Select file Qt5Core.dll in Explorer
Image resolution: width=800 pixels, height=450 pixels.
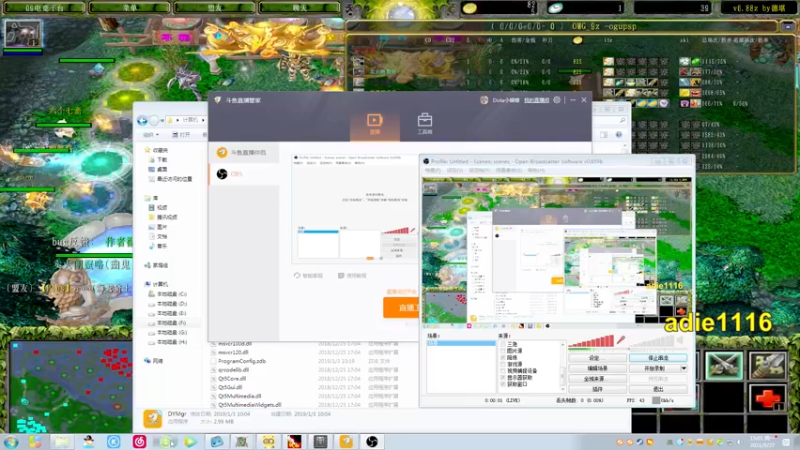[229, 379]
